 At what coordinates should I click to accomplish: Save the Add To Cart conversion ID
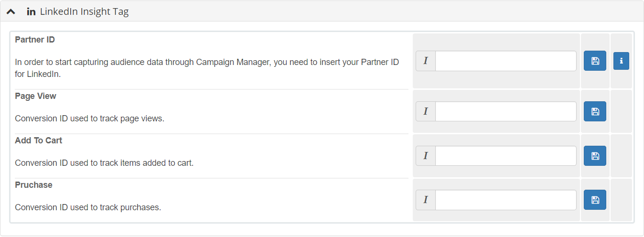click(595, 156)
